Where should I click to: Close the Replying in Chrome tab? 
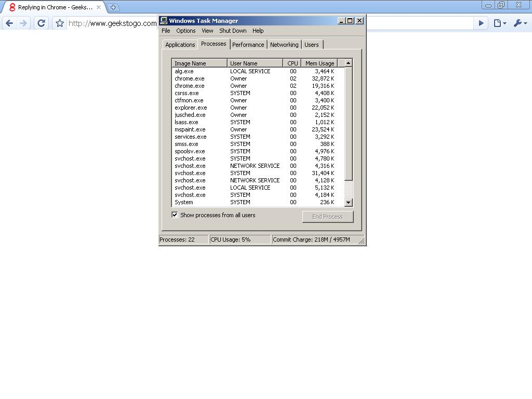(98, 7)
